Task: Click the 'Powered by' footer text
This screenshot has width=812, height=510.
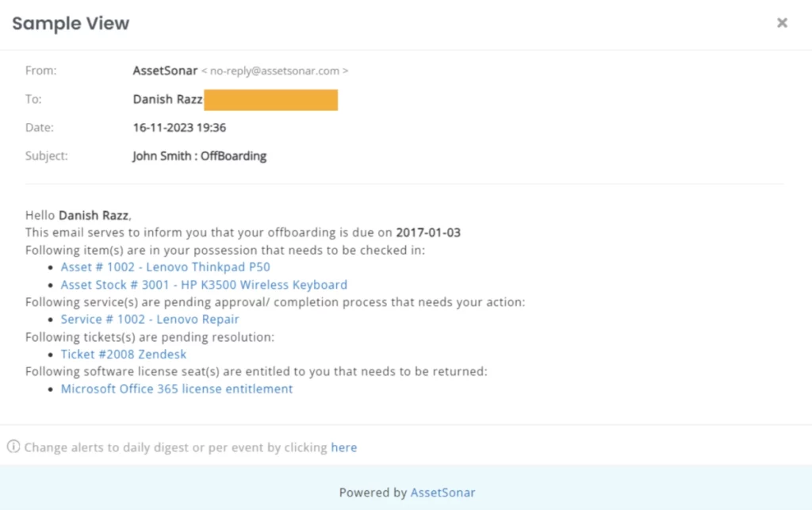Action: [373, 493]
